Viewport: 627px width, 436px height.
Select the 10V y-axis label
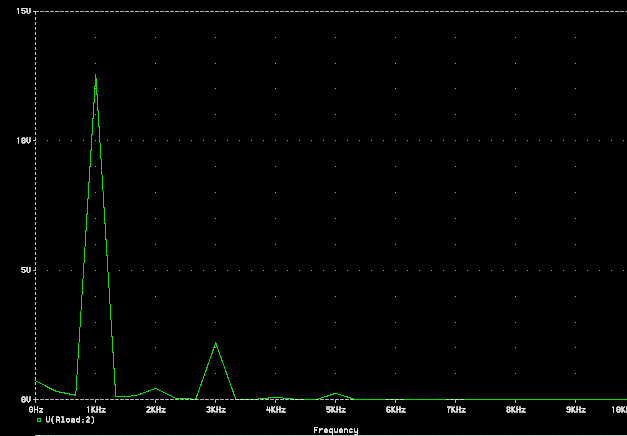(x=27, y=140)
